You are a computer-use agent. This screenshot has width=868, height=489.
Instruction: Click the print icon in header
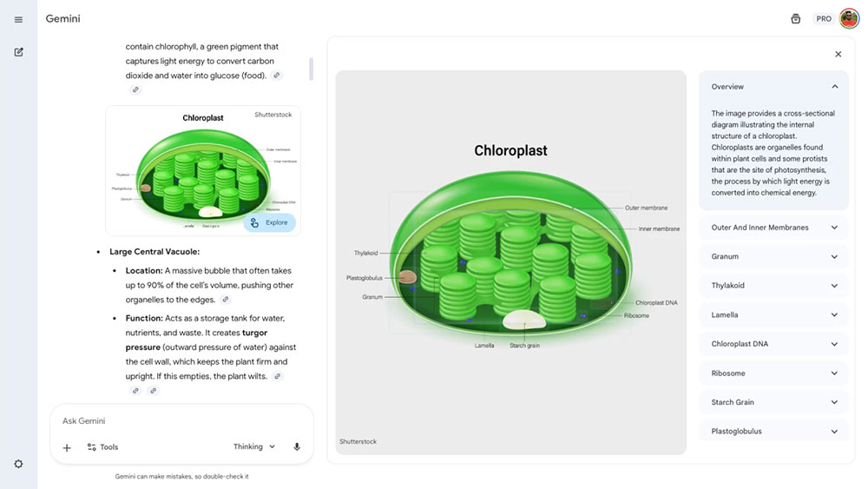click(x=795, y=19)
